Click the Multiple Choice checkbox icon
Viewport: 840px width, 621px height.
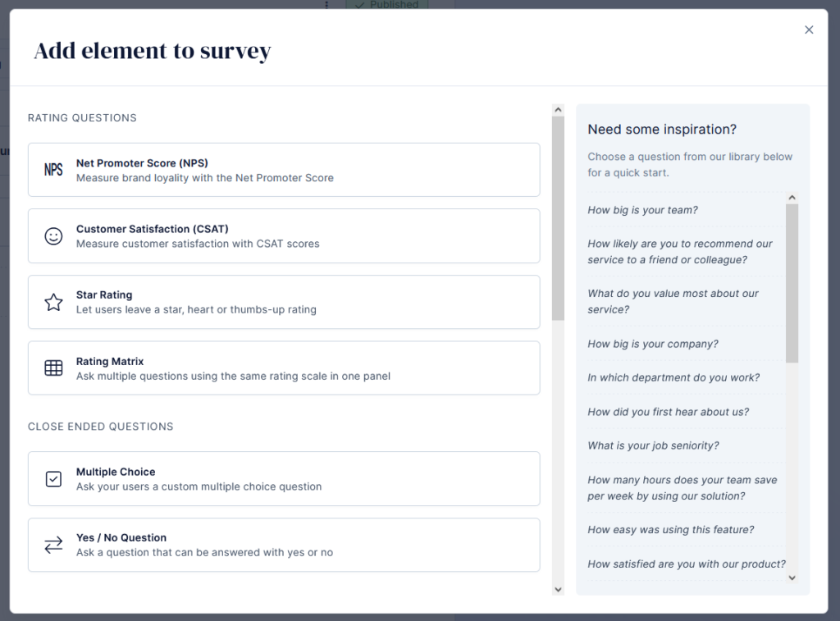coord(53,479)
